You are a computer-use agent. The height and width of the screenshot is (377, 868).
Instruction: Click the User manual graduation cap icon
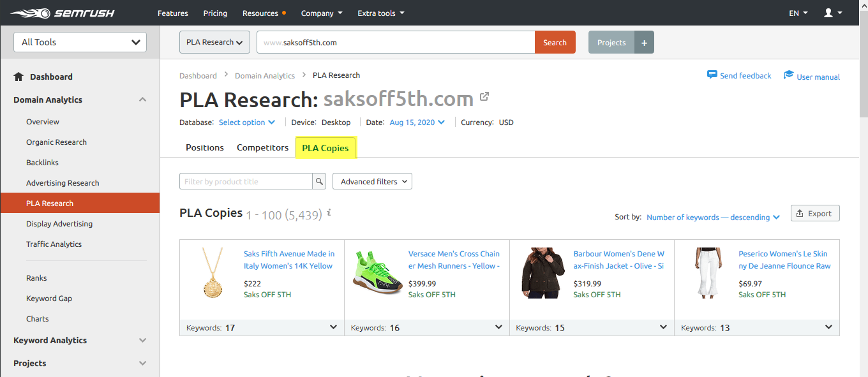788,75
